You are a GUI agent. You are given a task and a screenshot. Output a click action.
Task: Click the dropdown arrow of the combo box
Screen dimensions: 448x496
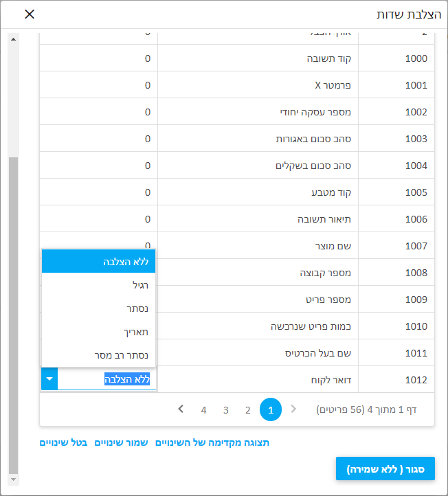(49, 379)
